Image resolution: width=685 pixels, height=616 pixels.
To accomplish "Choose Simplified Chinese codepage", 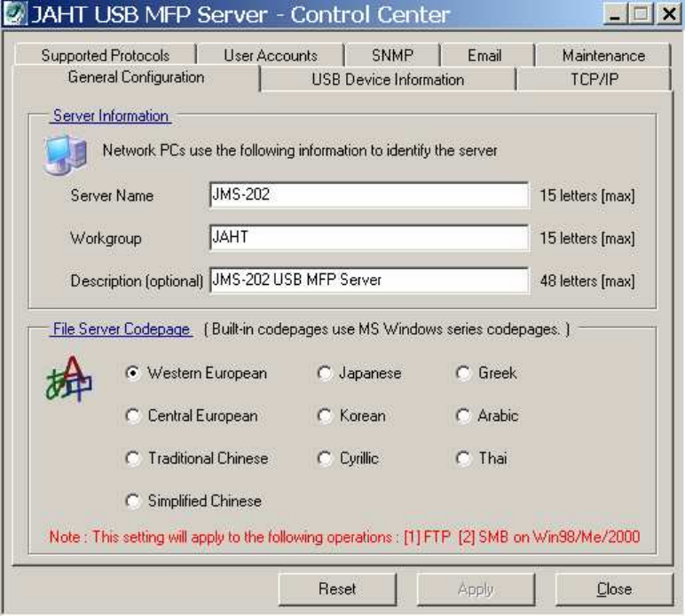I will click(x=193, y=501).
